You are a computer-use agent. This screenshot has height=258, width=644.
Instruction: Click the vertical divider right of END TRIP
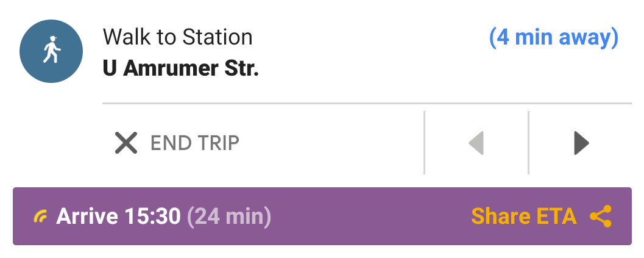click(424, 143)
